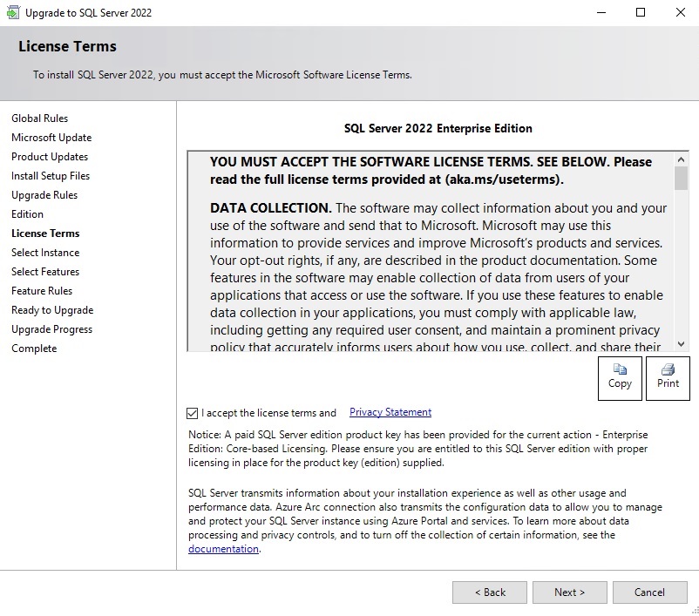The height and width of the screenshot is (616, 699).
Task: Maximize the upgrade setup window
Action: pos(641,13)
